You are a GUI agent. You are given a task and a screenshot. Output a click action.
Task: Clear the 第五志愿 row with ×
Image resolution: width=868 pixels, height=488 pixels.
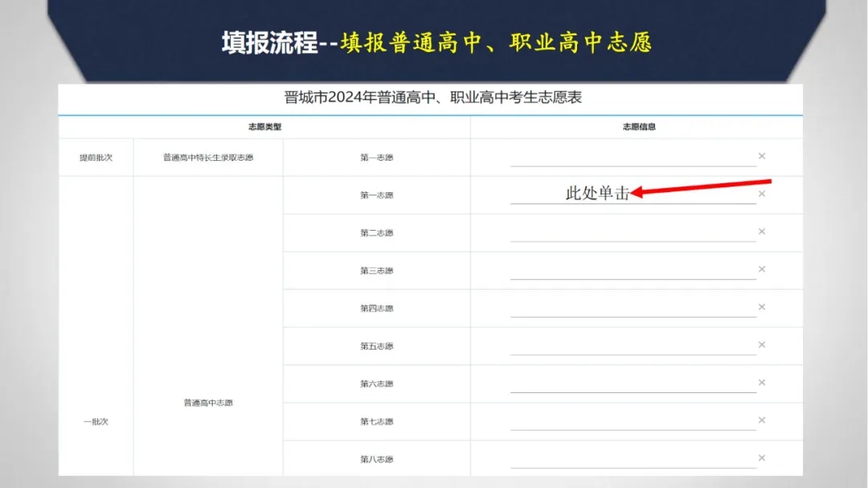click(761, 345)
